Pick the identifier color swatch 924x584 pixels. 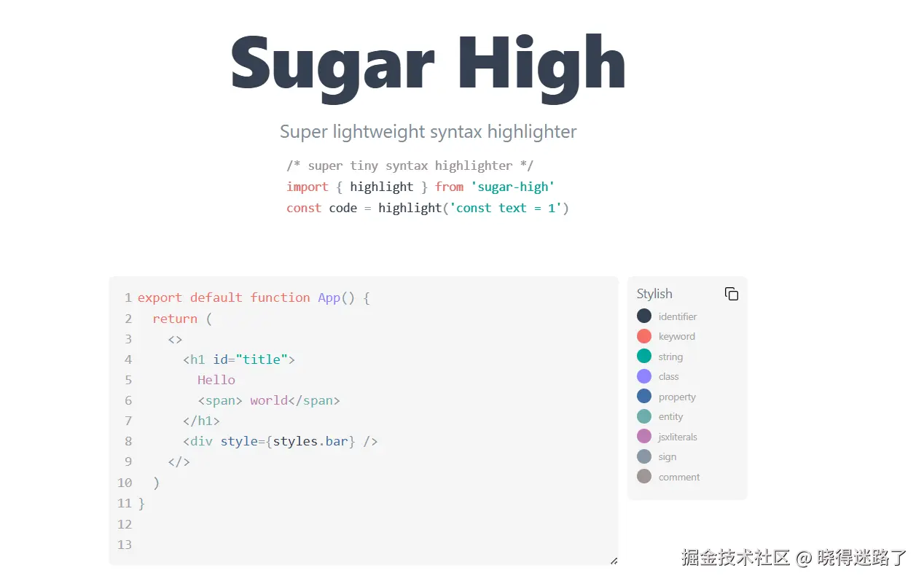(644, 316)
